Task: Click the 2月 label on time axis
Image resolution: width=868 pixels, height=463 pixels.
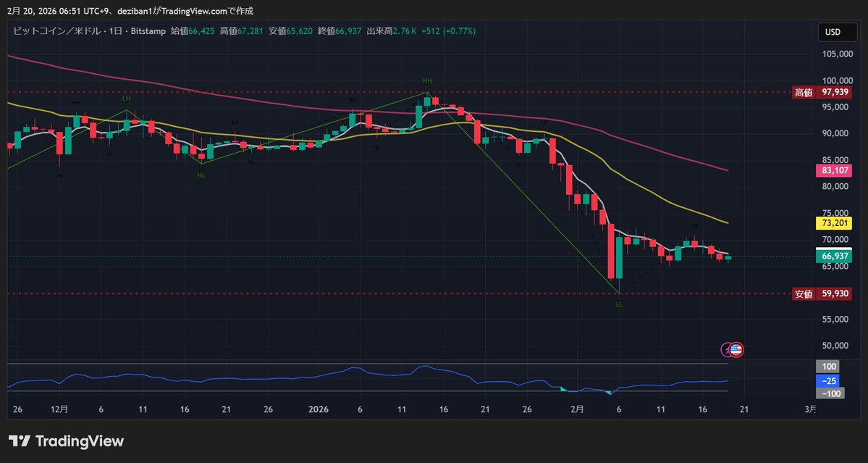Action: pos(577,409)
